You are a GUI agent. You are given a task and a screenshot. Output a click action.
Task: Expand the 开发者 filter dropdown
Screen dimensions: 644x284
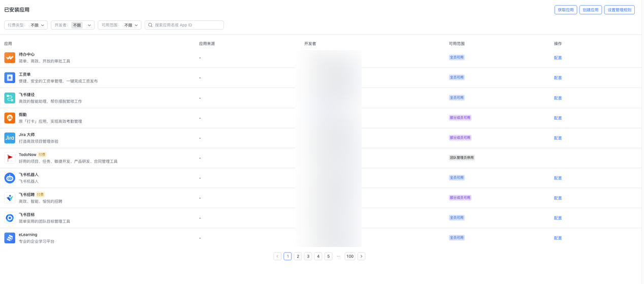point(73,25)
